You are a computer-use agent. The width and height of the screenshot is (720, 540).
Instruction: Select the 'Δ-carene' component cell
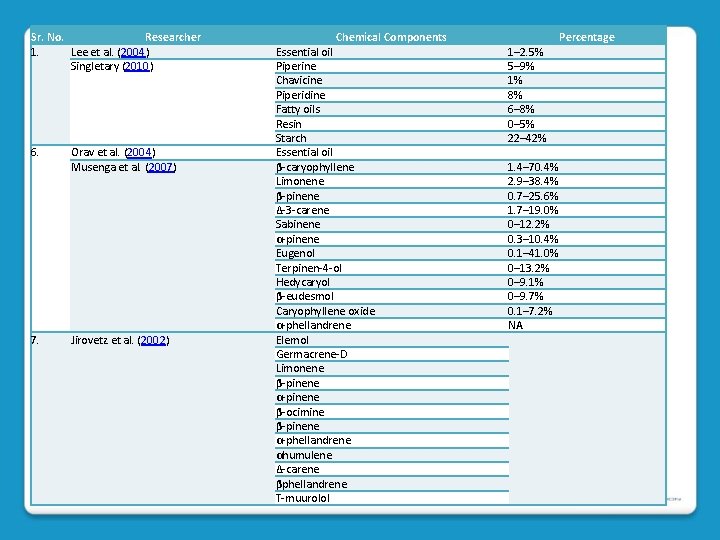point(392,470)
